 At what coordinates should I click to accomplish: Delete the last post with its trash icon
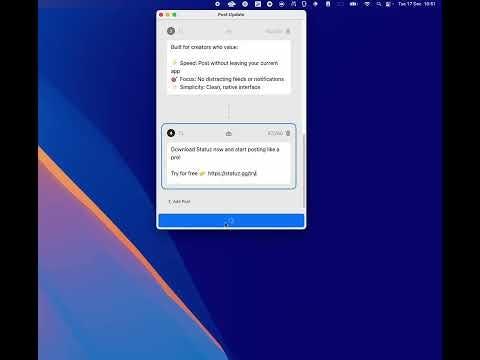pyautogui.click(x=288, y=133)
